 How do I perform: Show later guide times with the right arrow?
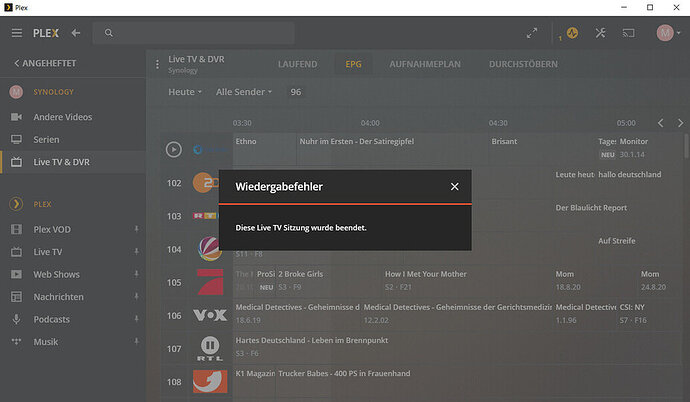680,123
